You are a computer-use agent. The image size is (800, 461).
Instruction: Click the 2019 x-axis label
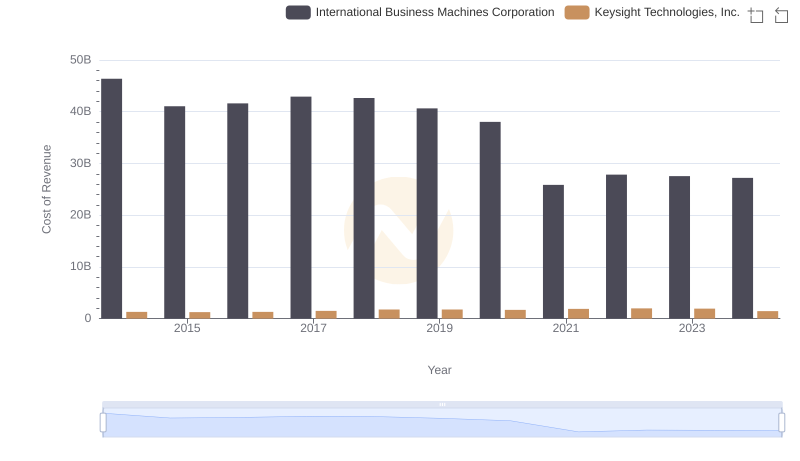pos(440,328)
